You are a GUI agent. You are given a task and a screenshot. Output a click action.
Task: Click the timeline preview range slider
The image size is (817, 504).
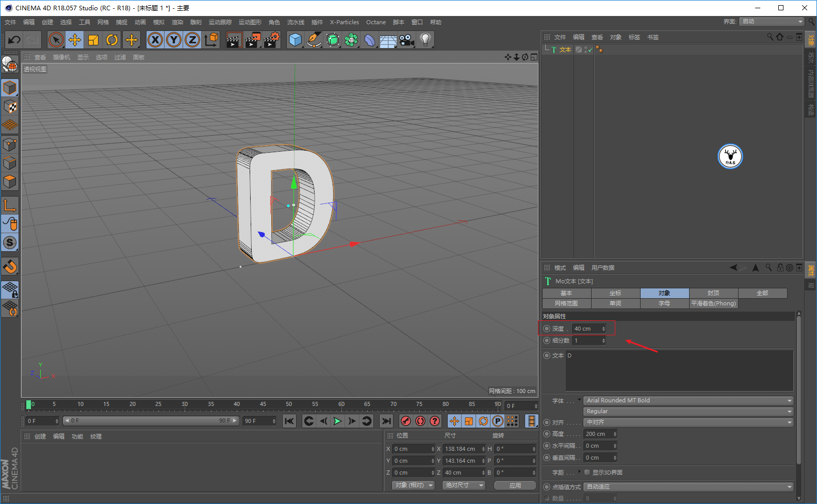(x=151, y=421)
